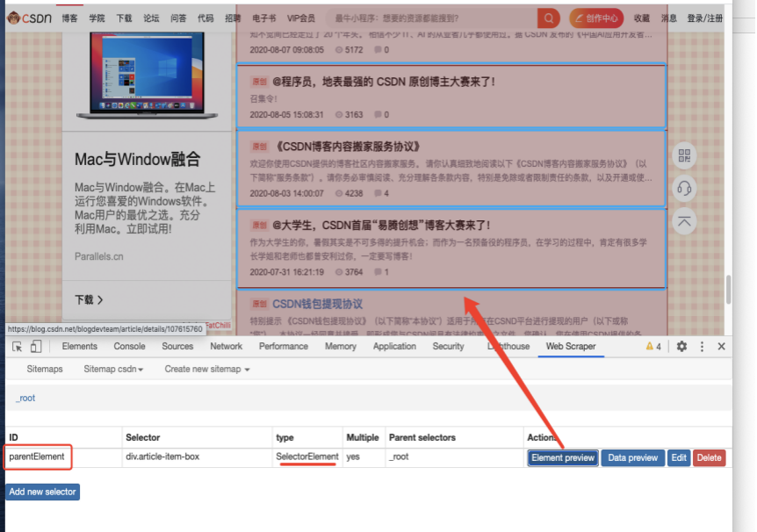Open article CSDN钱包提现协议
Image resolution: width=757 pixels, height=532 pixels.
pos(317,304)
